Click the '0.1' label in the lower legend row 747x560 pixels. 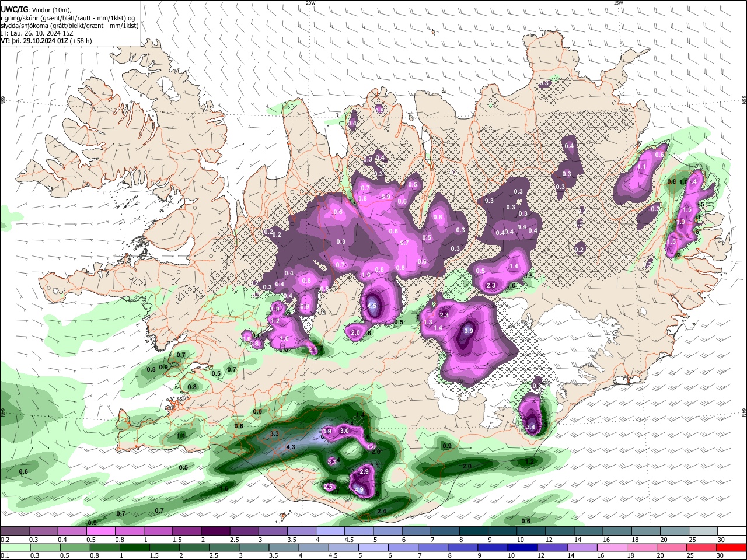point(5,555)
